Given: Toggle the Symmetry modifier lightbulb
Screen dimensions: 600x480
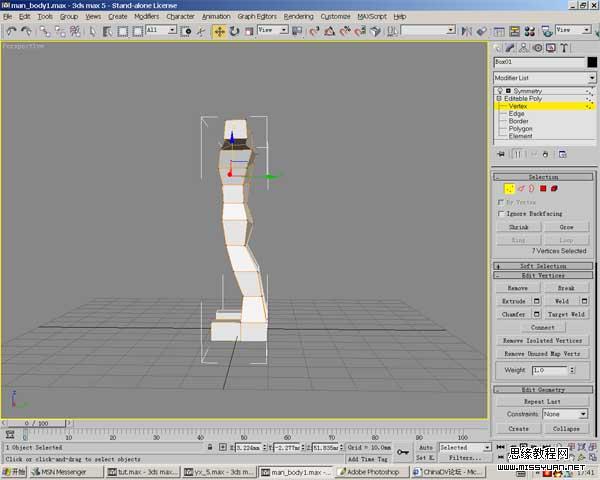Looking at the screenshot, I should click(x=500, y=91).
